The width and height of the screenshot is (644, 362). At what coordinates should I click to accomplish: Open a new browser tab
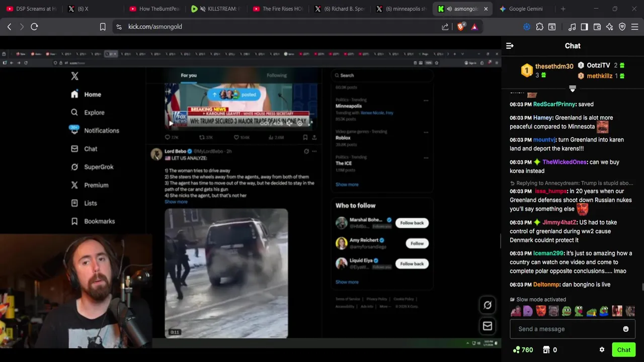563,9
